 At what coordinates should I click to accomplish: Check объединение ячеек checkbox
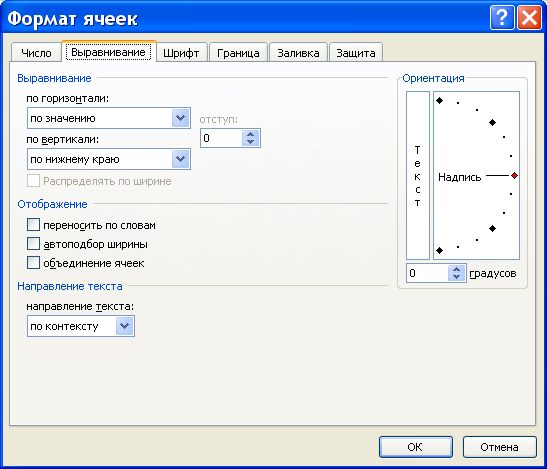coord(33,262)
